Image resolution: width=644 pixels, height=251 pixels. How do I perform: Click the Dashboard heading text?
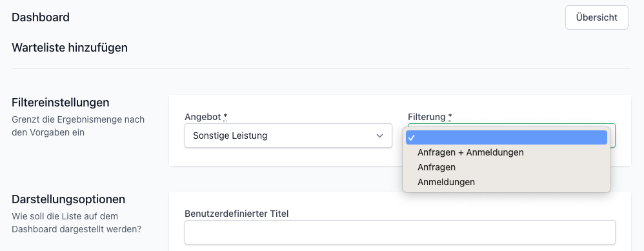(41, 17)
